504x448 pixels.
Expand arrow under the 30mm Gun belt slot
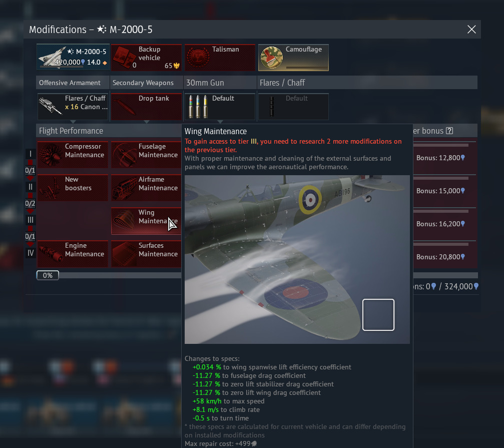point(220,122)
